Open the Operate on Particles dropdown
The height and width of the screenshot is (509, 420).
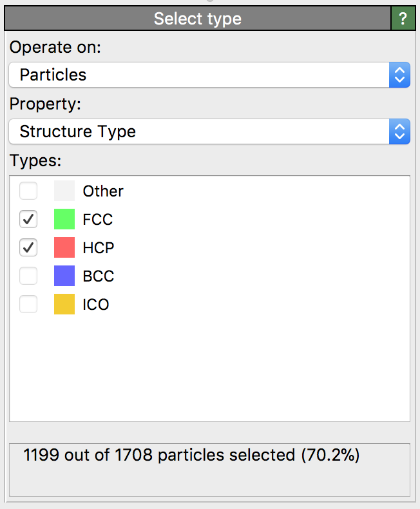pos(199,75)
